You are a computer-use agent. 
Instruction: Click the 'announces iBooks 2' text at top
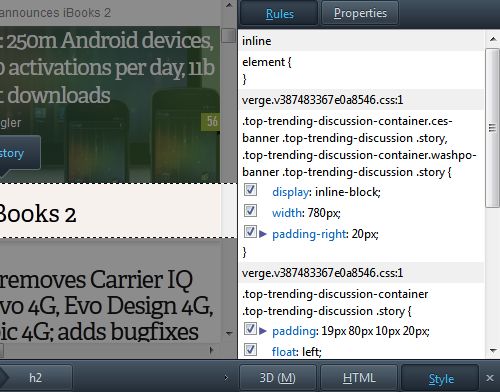coord(55,13)
